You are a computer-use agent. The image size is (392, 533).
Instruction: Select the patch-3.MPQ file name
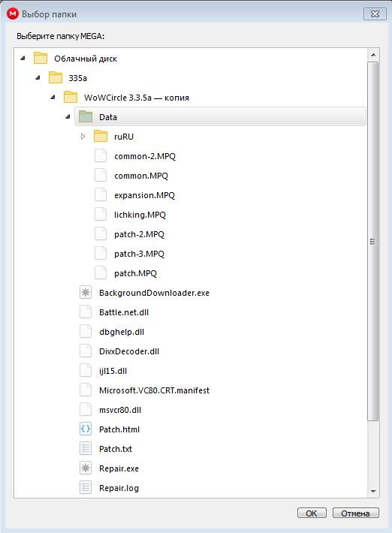pyautogui.click(x=140, y=254)
